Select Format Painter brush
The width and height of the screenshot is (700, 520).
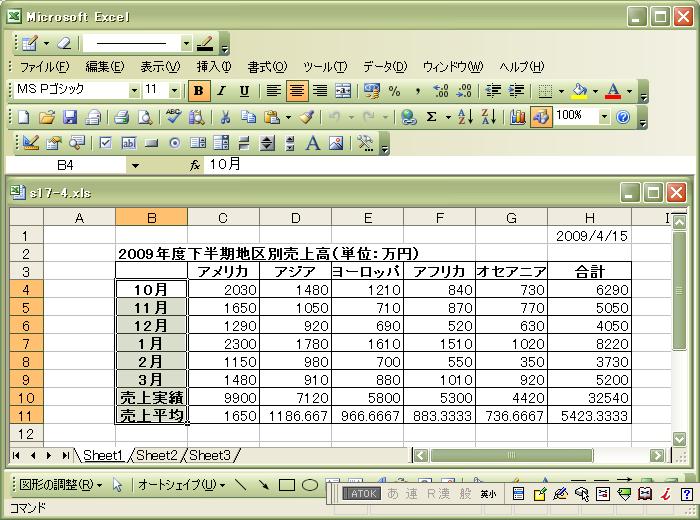[x=306, y=117]
